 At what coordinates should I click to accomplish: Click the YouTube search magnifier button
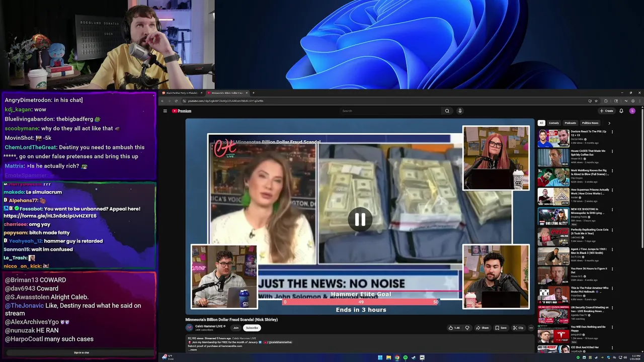pos(447,111)
